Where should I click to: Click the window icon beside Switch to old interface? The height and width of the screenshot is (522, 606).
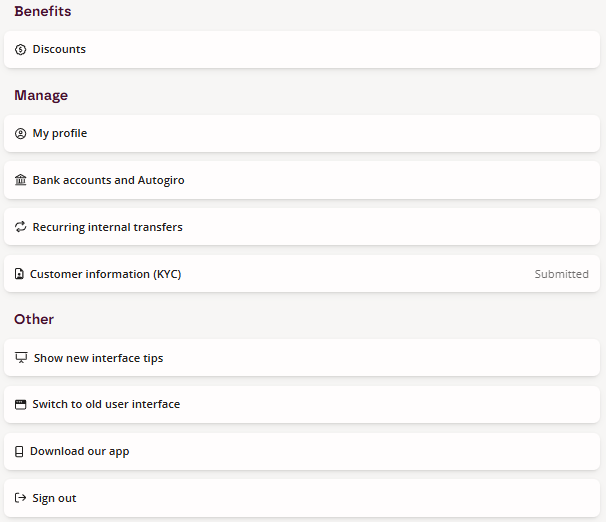coord(20,405)
